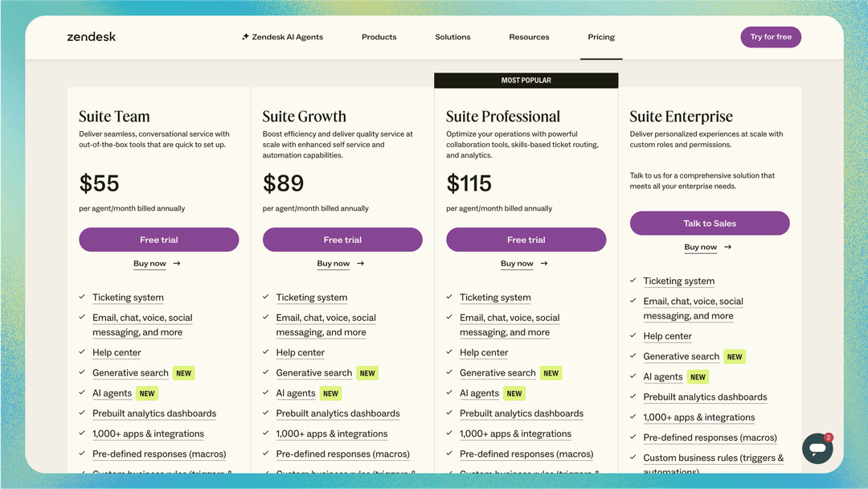This screenshot has height=489, width=868.
Task: Open the Zendesk chat widget bubble
Action: click(x=817, y=448)
